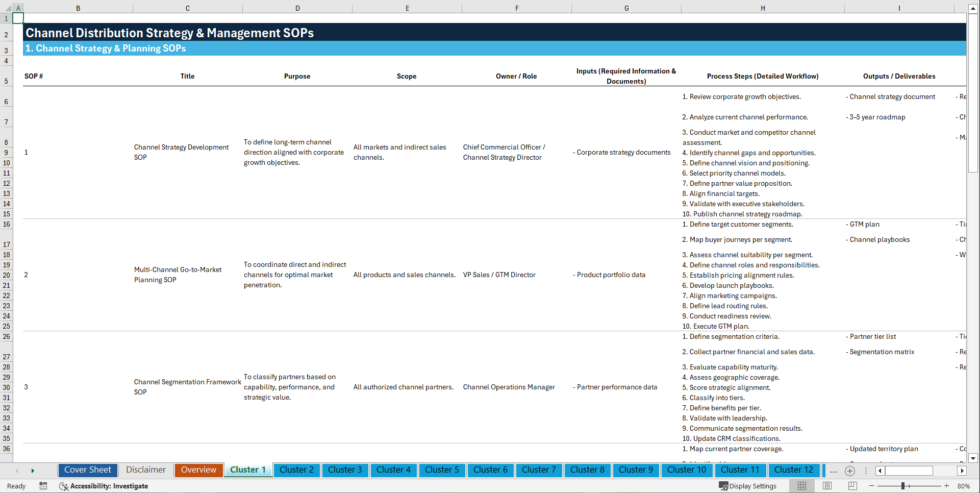Open Display Settings from the status bar
The height and width of the screenshot is (493, 980).
[748, 486]
